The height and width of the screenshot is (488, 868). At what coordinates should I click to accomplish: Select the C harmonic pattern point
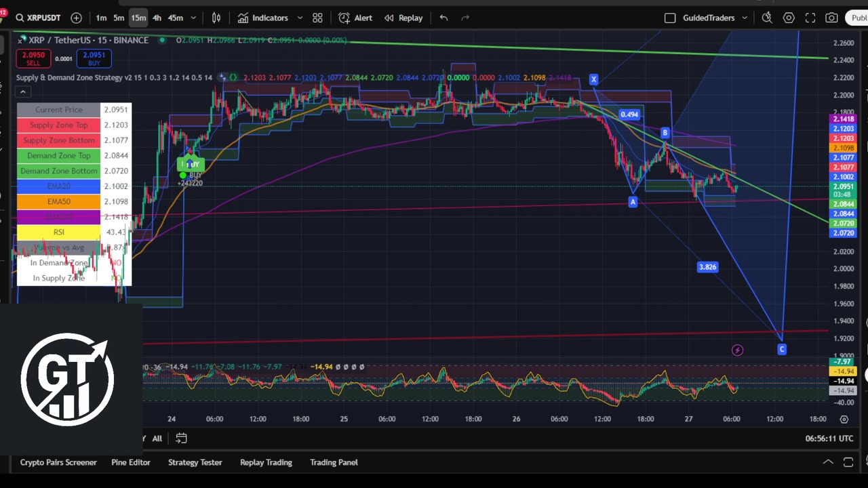(x=782, y=350)
